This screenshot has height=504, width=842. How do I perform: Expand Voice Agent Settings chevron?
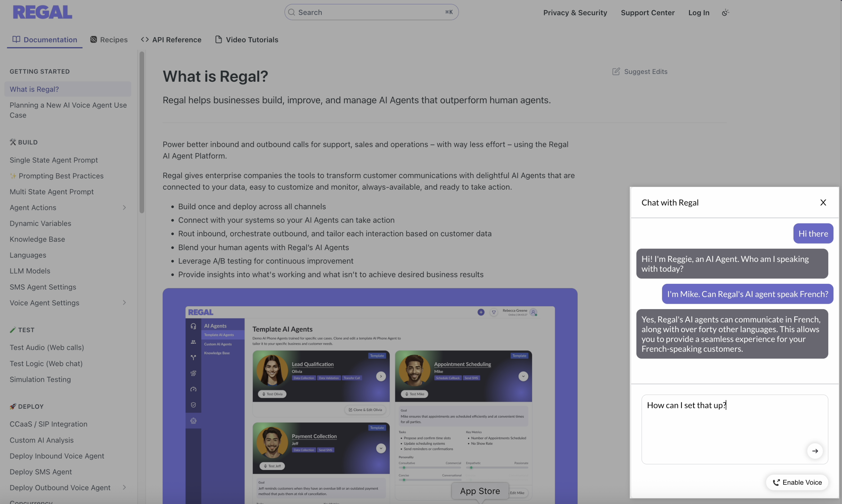tap(124, 303)
